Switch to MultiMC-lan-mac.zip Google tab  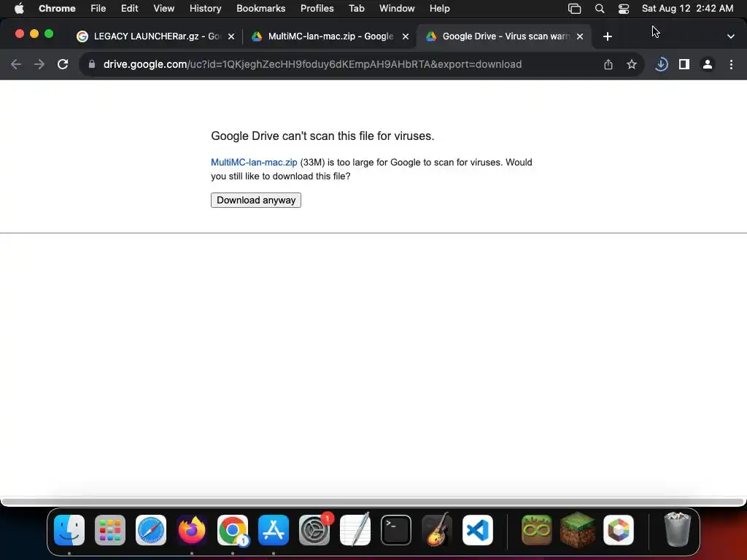tap(330, 36)
